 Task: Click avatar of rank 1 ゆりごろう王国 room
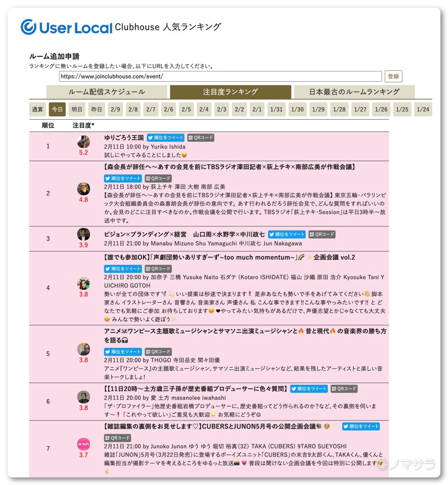[x=83, y=142]
